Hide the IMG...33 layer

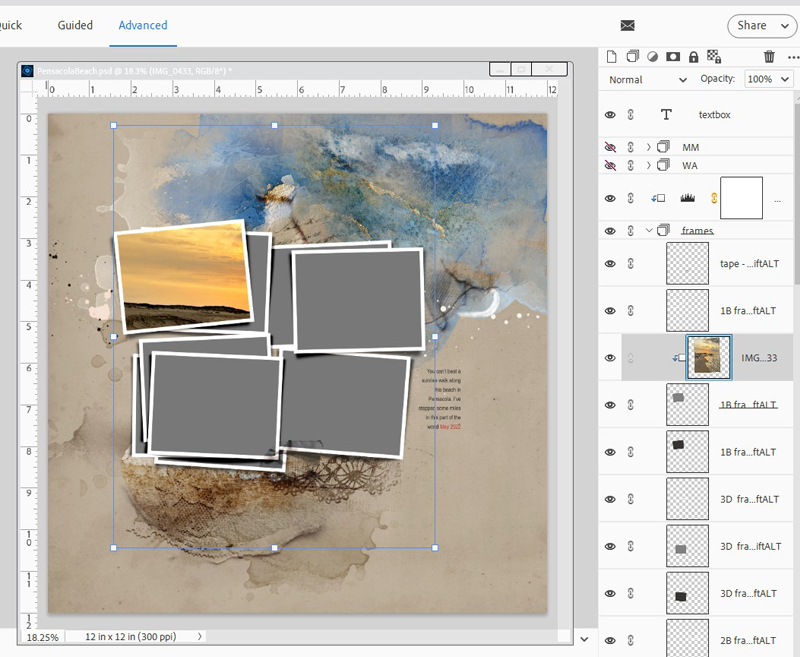[x=610, y=358]
